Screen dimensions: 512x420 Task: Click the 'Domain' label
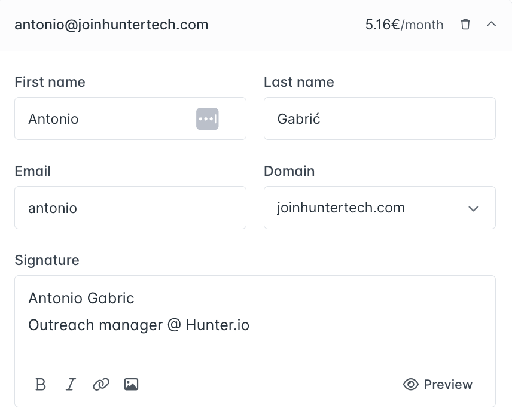pos(289,171)
